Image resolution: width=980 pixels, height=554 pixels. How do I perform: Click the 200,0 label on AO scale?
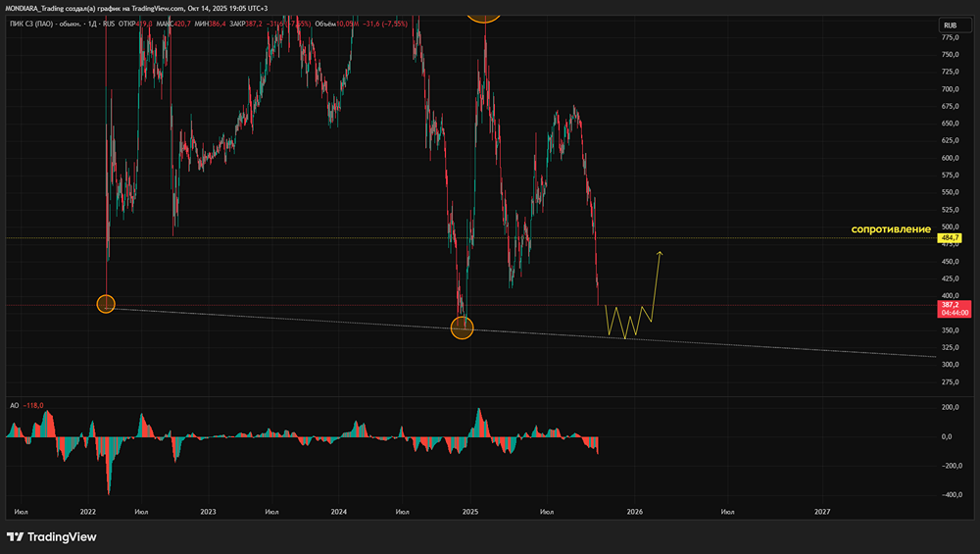tap(950, 407)
